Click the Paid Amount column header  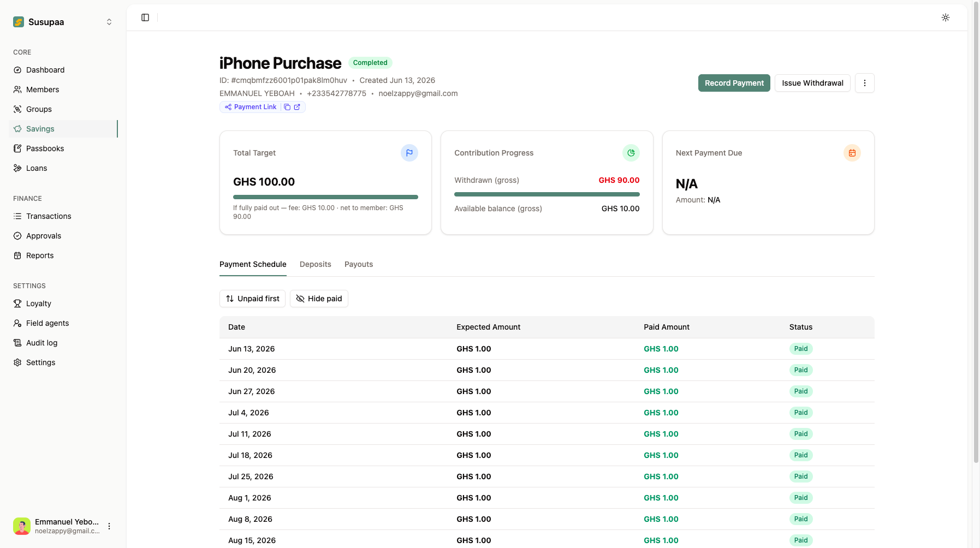(x=667, y=327)
